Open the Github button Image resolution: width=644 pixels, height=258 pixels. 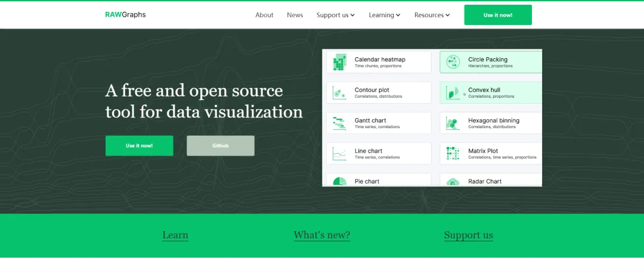tap(221, 145)
